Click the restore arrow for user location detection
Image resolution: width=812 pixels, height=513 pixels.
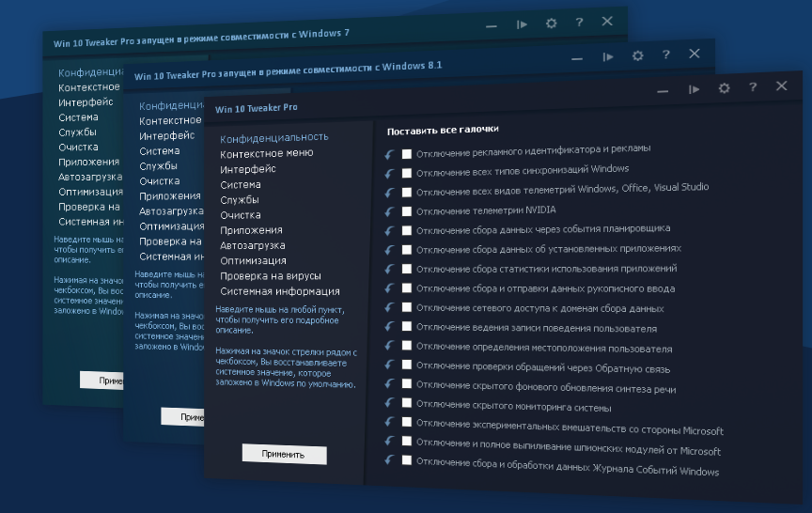(390, 346)
